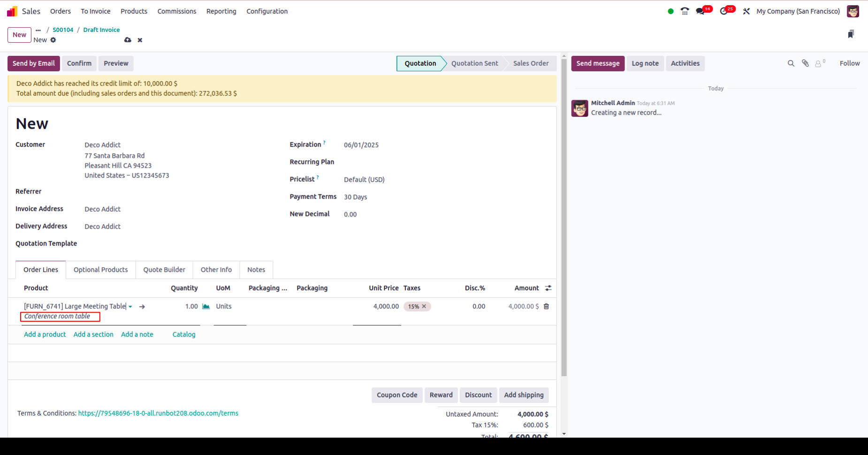The height and width of the screenshot is (455, 868).
Task: Apply a Coupon Code
Action: [x=397, y=395]
